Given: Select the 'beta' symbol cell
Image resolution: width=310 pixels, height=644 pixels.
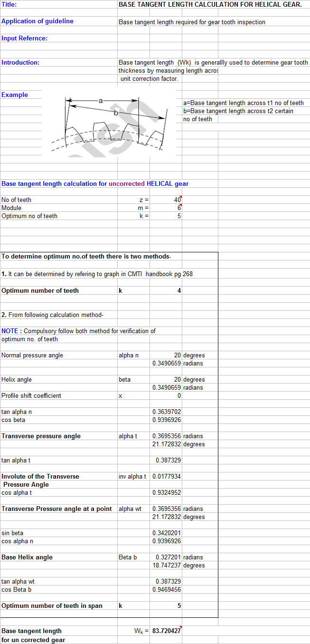Looking at the screenshot, I should coord(124,380).
